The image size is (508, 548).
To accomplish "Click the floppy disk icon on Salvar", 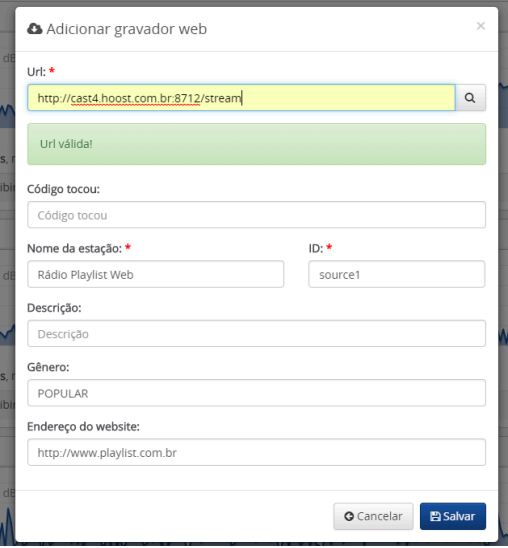I will click(x=435, y=516).
